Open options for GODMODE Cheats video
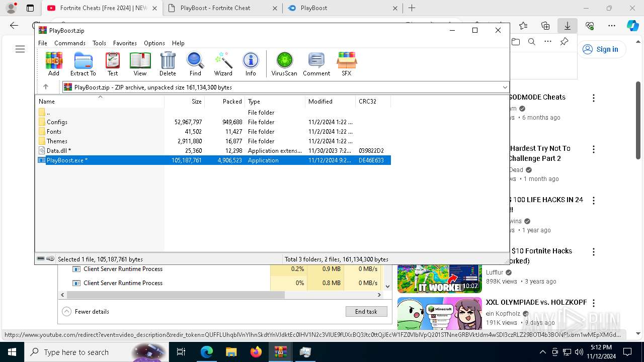The image size is (644, 362). pos(594,98)
